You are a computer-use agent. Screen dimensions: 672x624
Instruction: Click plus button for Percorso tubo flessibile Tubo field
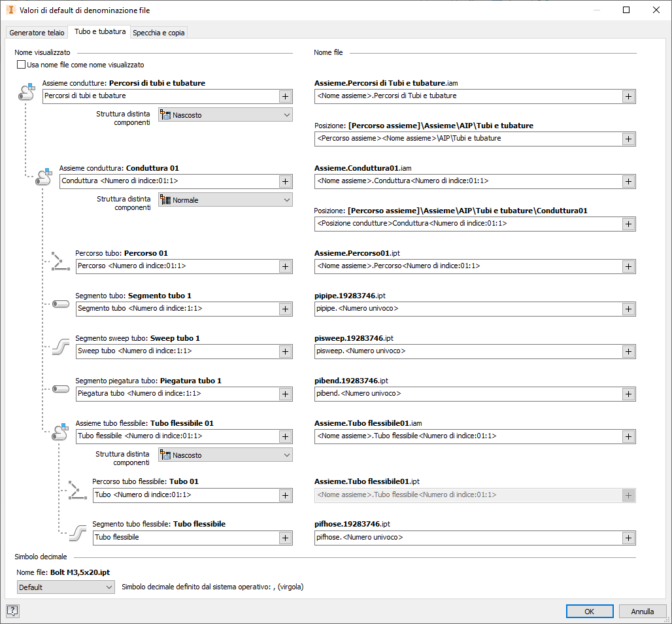tap(285, 495)
